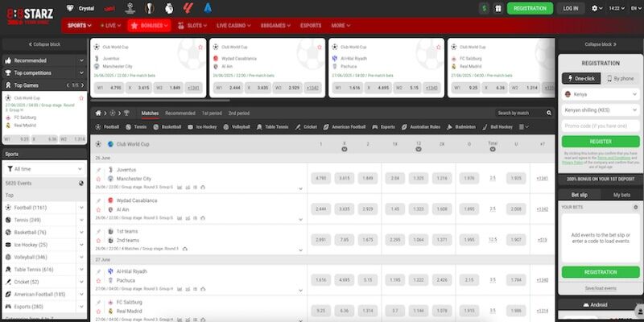
Task: Open the Save/load events link
Action: point(601,288)
